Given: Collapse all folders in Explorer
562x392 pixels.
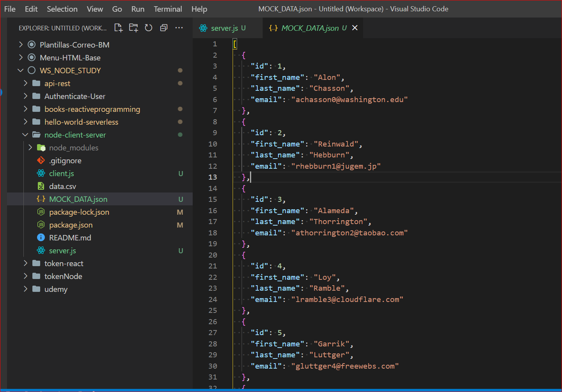Looking at the screenshot, I should tap(164, 28).
